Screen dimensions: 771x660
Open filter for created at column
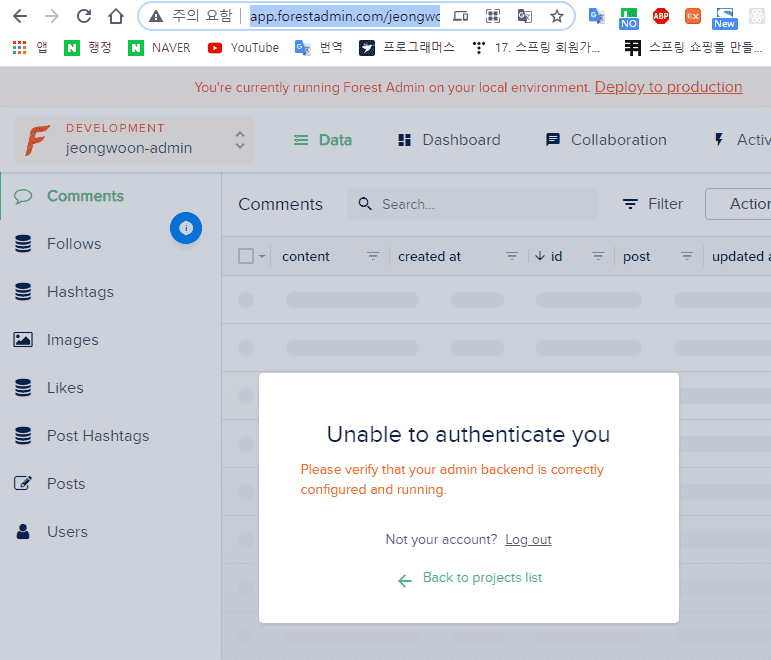click(x=512, y=256)
